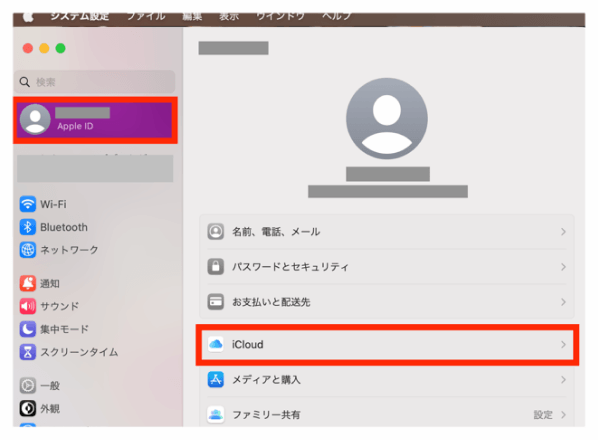Viewport: 600px width, 441px height.
Task: Close the System Settings window
Action: 28,48
